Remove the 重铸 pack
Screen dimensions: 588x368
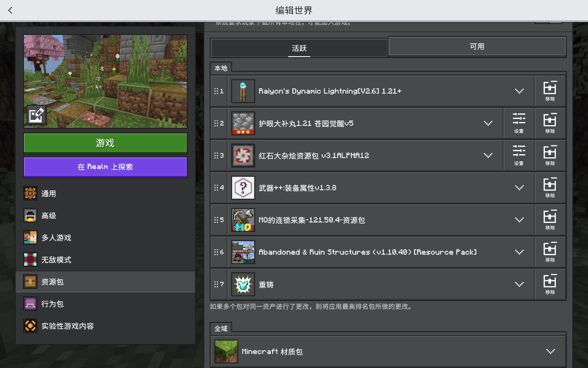pyautogui.click(x=550, y=284)
